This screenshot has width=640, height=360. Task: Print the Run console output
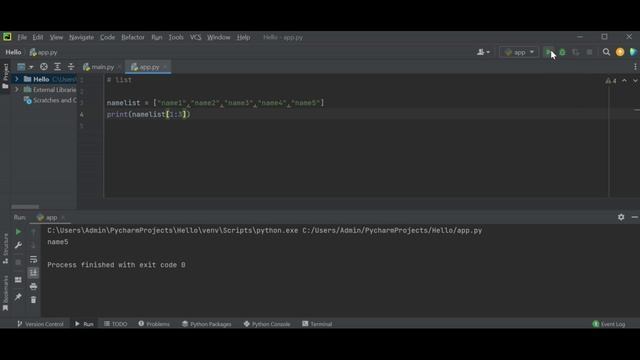click(33, 286)
